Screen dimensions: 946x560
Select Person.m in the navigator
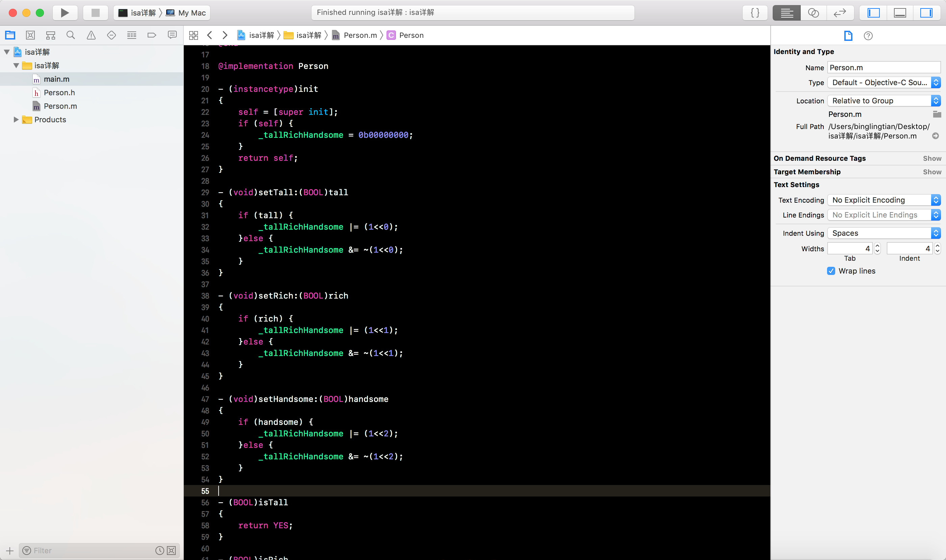92,106
